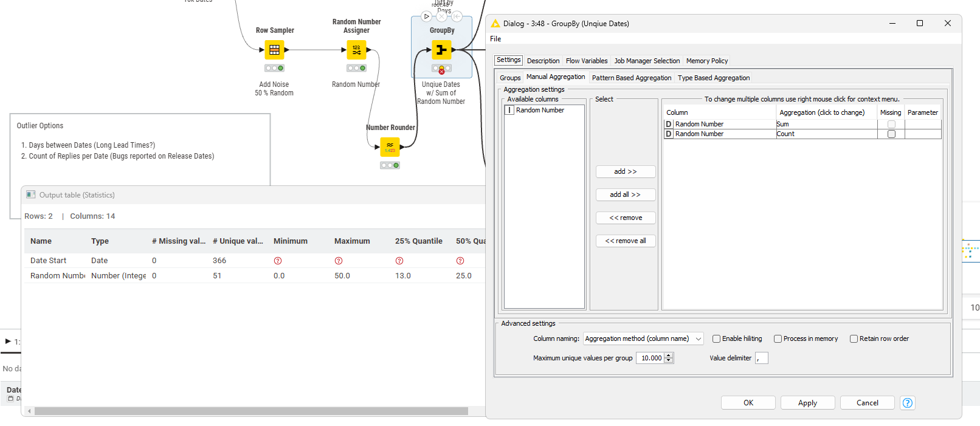Click the KNIME warning icon in the dialog title
The image size is (980, 426).
pos(495,24)
